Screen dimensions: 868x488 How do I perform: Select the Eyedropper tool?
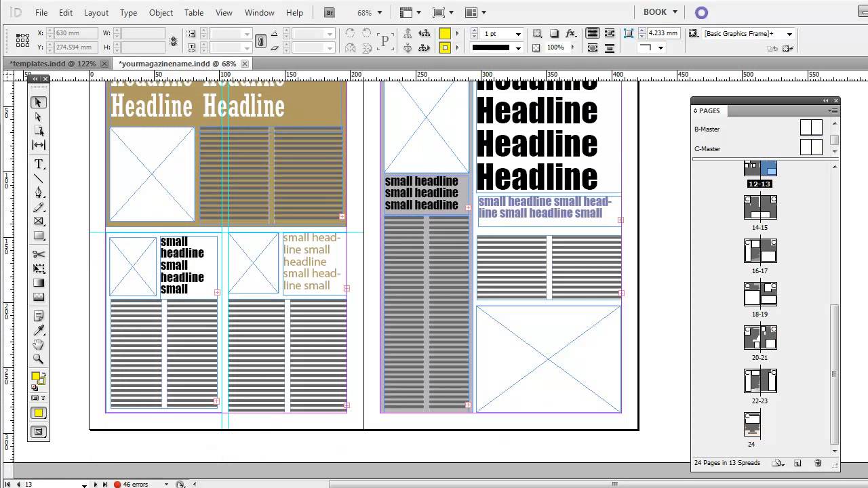pos(39,331)
